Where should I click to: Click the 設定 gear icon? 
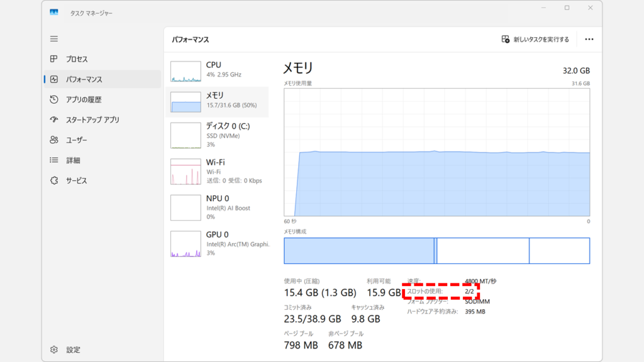54,349
